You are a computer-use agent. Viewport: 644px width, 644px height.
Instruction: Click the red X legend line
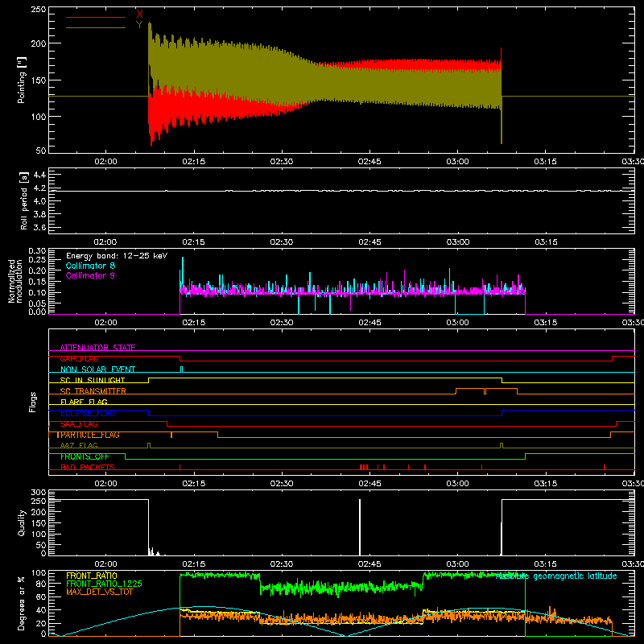[x=96, y=17]
